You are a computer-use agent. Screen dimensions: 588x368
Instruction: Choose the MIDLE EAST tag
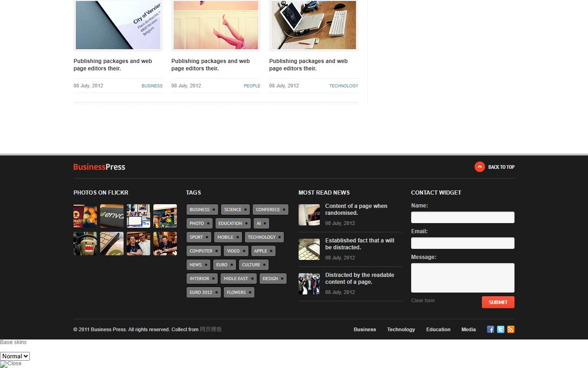point(238,279)
